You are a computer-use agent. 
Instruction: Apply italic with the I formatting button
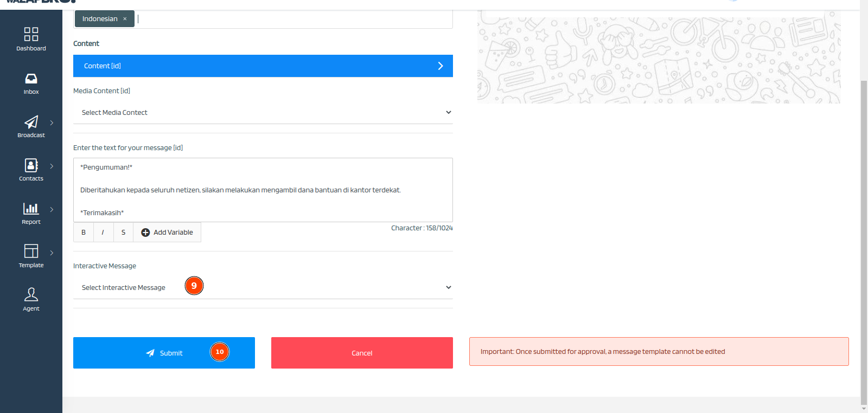pos(103,232)
